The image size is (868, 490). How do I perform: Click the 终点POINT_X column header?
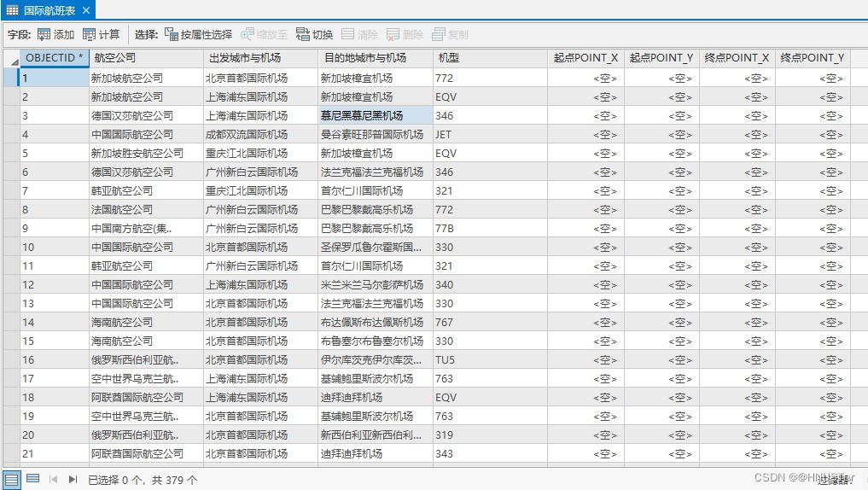737,57
